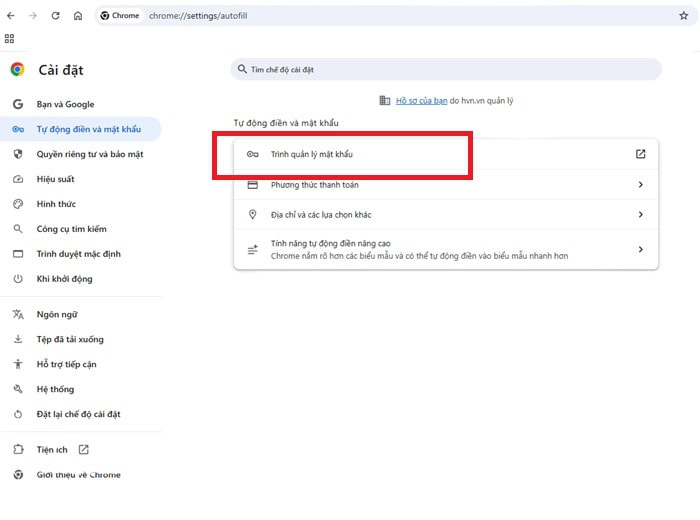Click the open-in-new-tab icon next to Tiện ích
Image resolution: width=700 pixels, height=520 pixels.
(83, 449)
